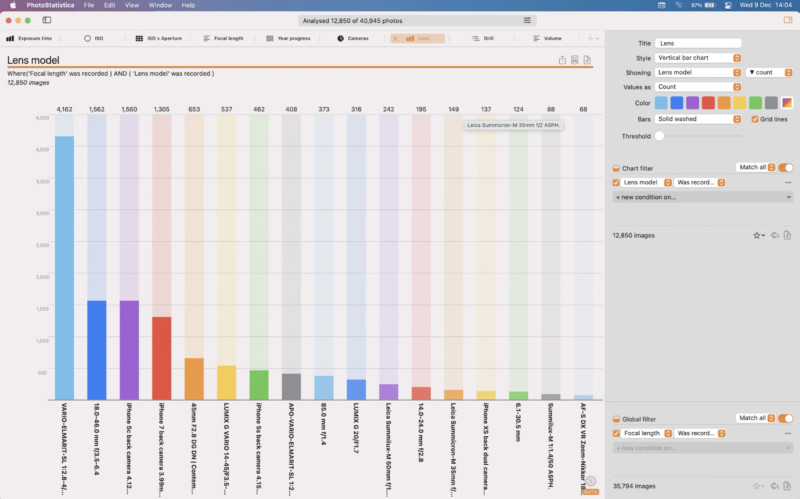Click the Title text field containing Lens
This screenshot has width=800, height=499.
pos(698,43)
